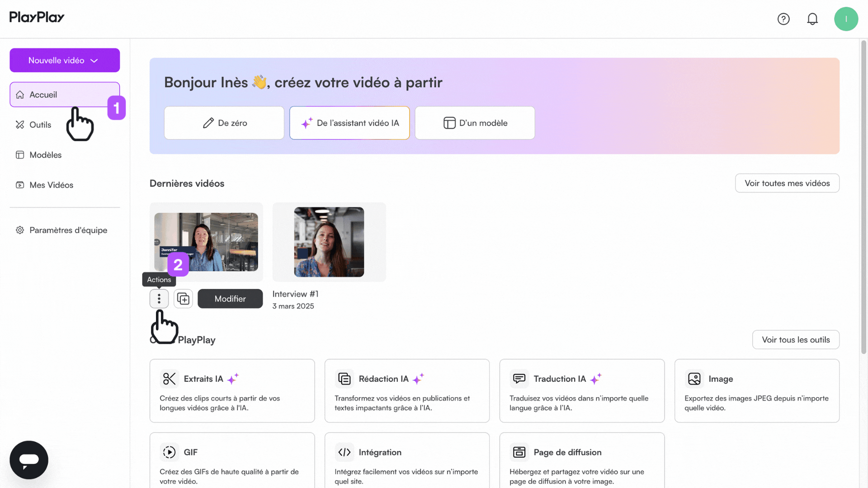This screenshot has width=868, height=488.
Task: Click the Rédaction IA icon
Action: [344, 379]
